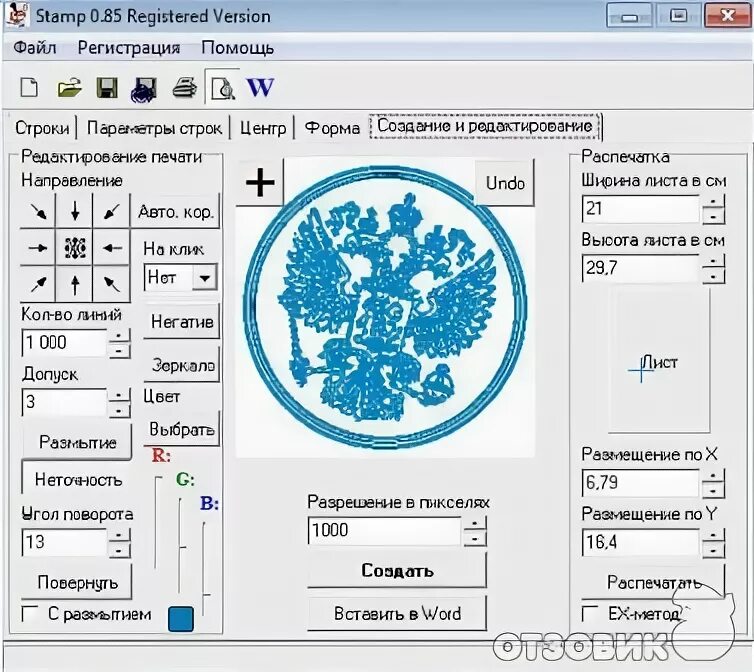Increase Размещение по X value
This screenshot has width=754, height=672.
coord(713,476)
